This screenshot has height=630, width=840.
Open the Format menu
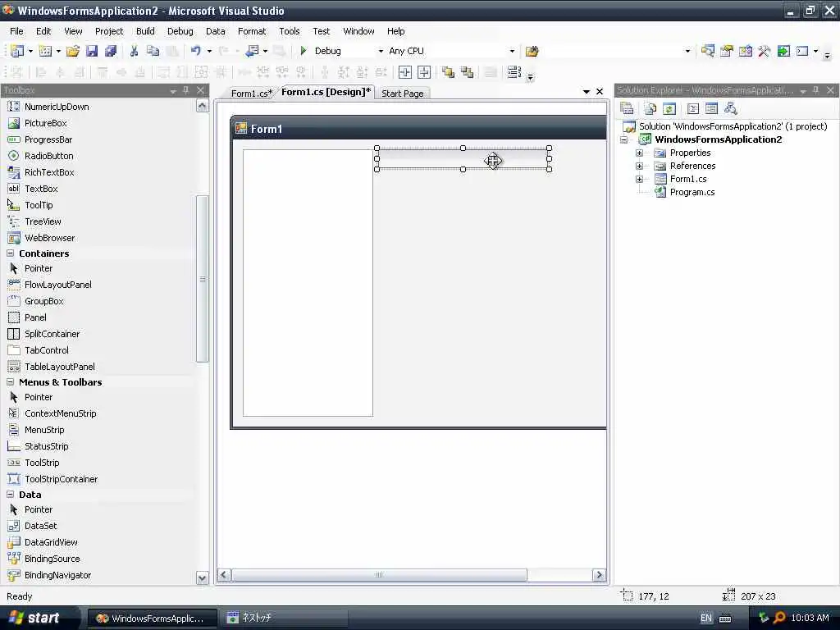[x=252, y=31]
